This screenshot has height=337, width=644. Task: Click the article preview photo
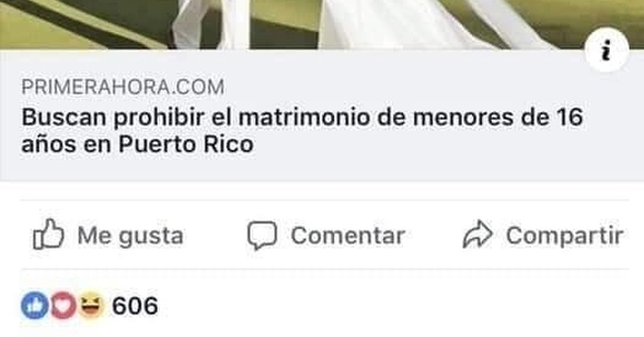pos(322,25)
